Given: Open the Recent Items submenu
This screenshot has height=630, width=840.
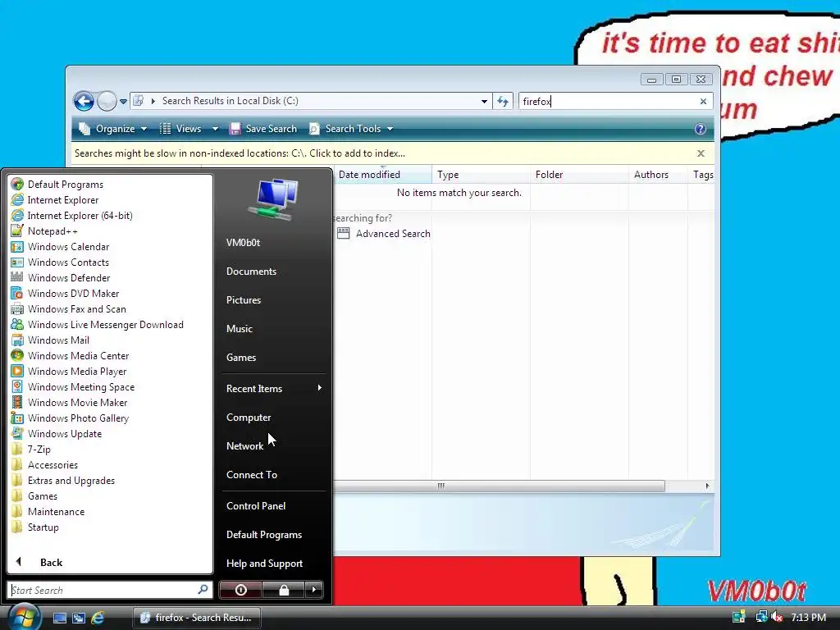Looking at the screenshot, I should click(274, 388).
